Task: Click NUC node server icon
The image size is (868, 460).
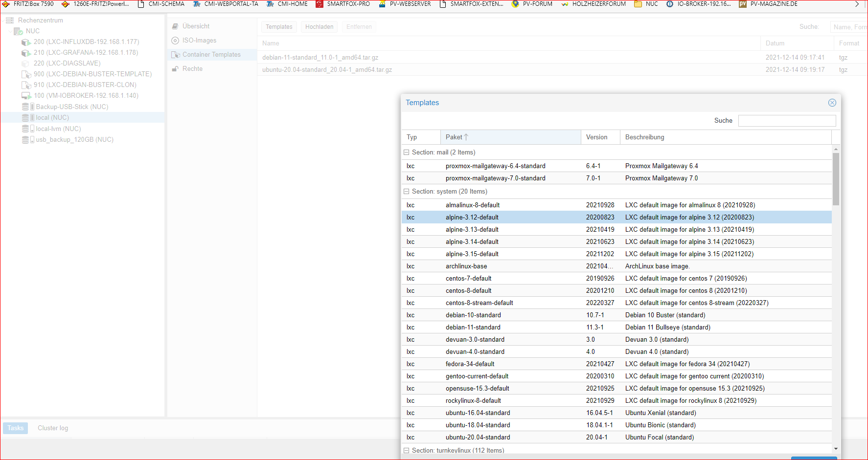Action: click(19, 31)
